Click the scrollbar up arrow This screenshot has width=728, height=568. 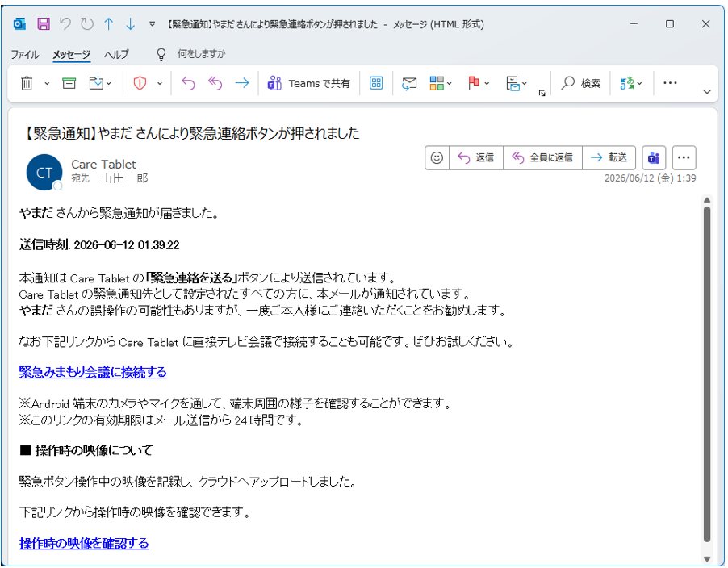707,200
